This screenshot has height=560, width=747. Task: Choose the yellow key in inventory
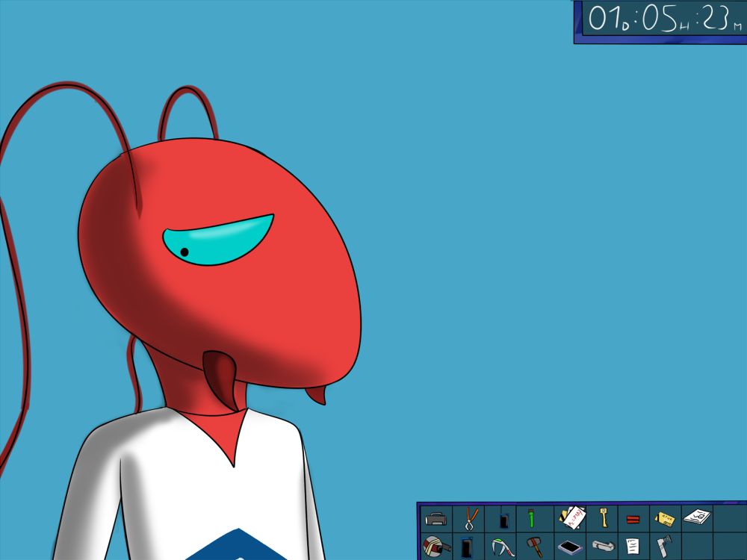click(x=603, y=517)
